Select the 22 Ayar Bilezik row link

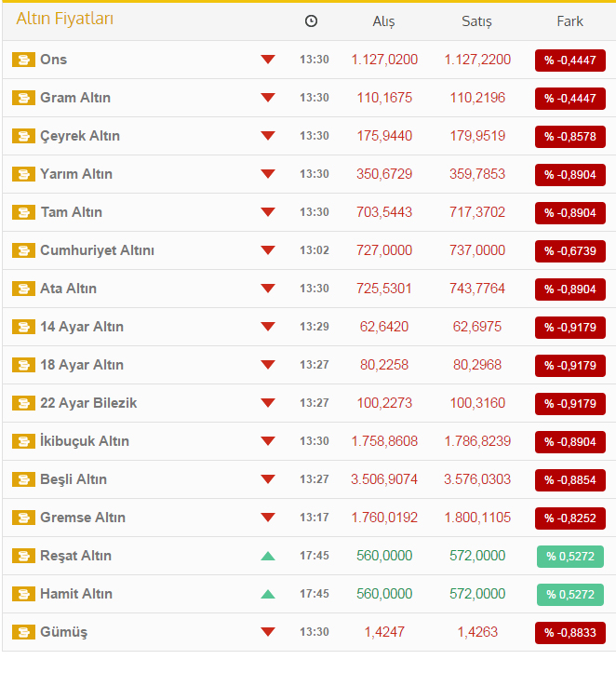[88, 404]
